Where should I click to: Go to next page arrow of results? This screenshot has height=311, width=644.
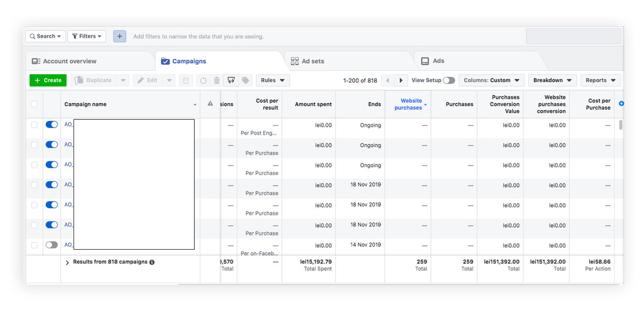pos(401,81)
